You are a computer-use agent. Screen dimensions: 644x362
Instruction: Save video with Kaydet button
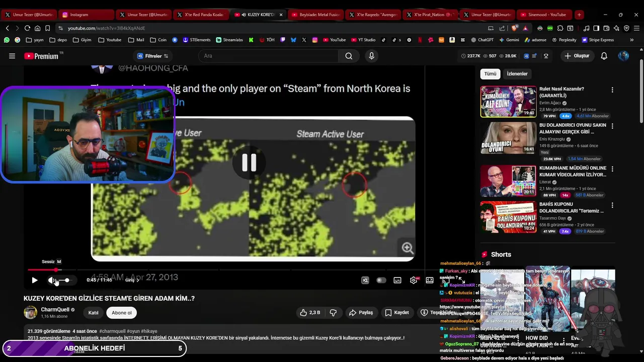pyautogui.click(x=397, y=313)
